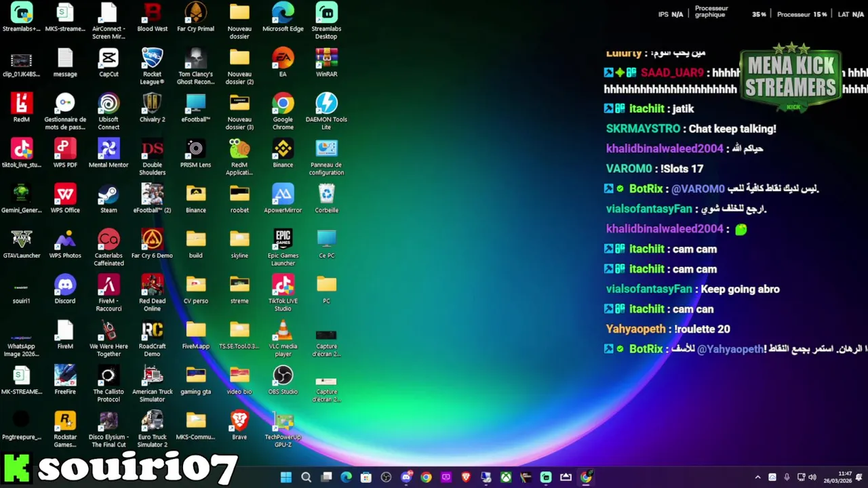Viewport: 868px width, 488px height.
Task: Open Microsoft Store from the taskbar
Action: 366,477
